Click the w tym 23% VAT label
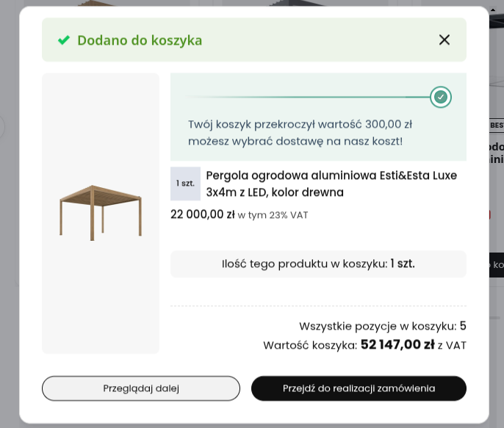Screen dimensions: 504x428 [x=273, y=215]
